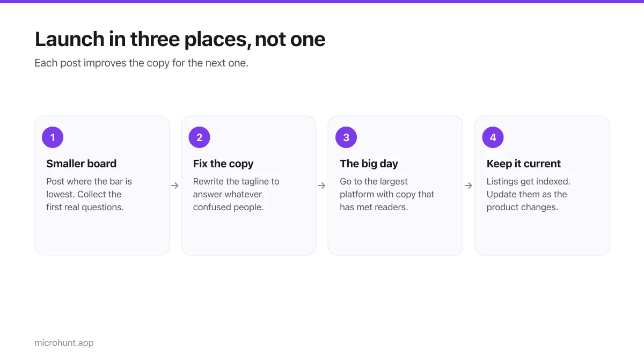Click the purple step 2 circle
Image resolution: width=644 pixels, height=362 pixels.
(x=199, y=137)
